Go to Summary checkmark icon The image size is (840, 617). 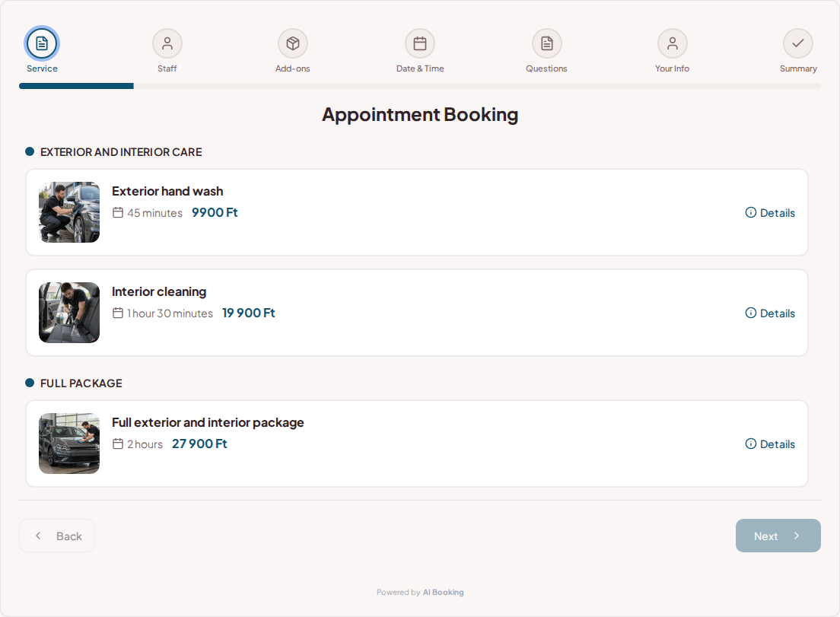798,43
